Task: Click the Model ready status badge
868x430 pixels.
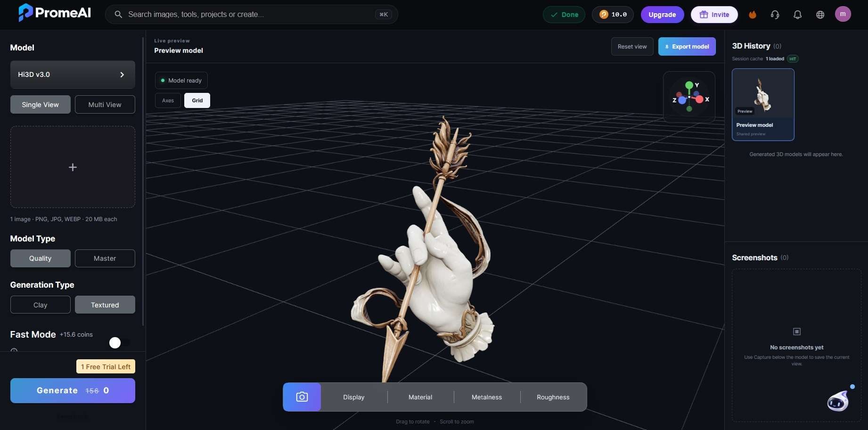Action: [181, 81]
